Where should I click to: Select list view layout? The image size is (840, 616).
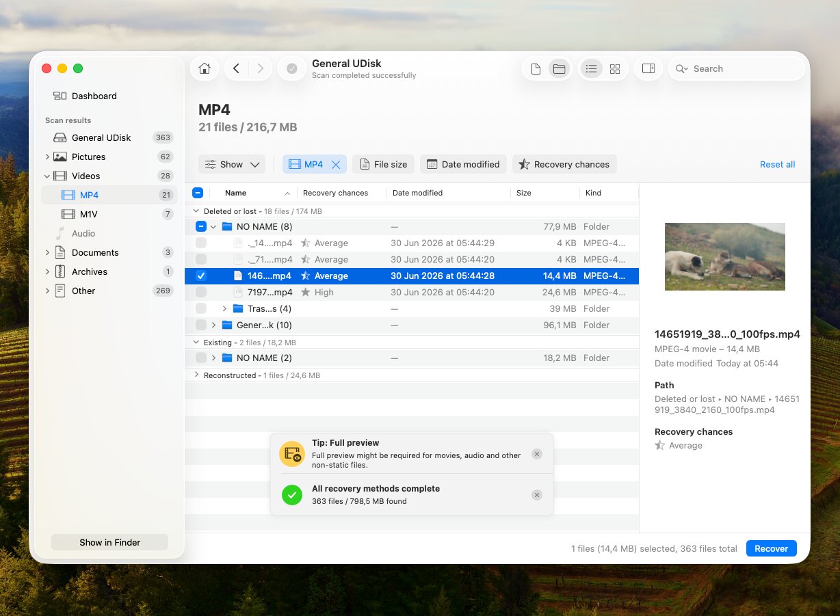[592, 68]
